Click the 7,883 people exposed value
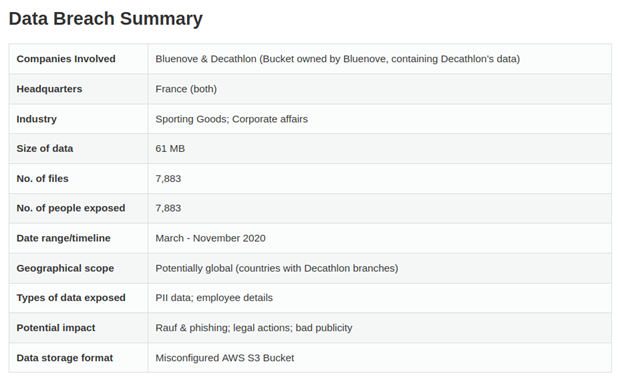The width and height of the screenshot is (624, 384). click(x=168, y=208)
